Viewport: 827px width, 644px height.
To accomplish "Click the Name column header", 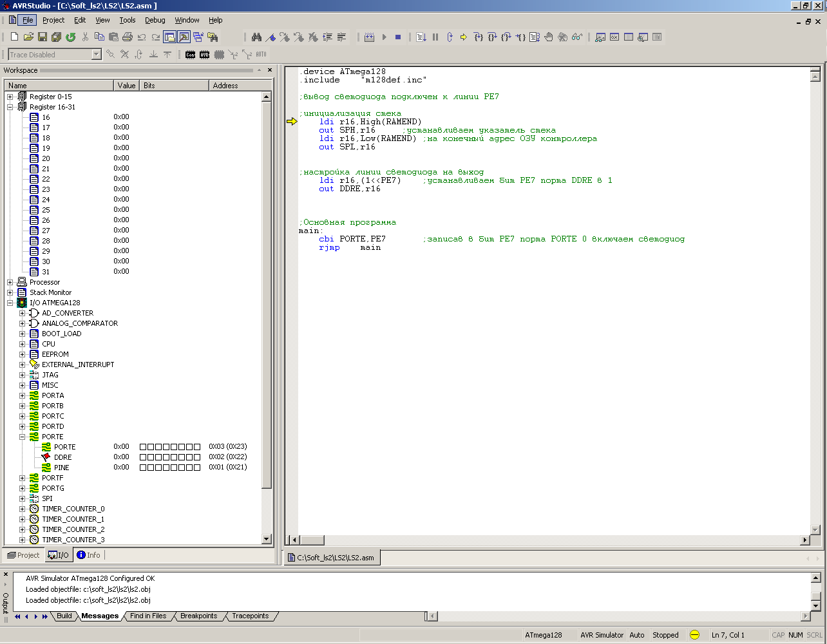I will [59, 86].
